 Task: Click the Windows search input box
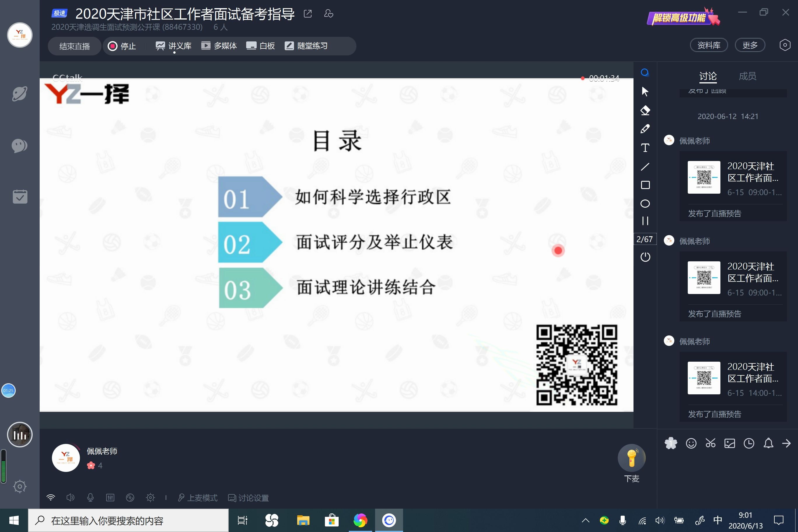pyautogui.click(x=128, y=520)
